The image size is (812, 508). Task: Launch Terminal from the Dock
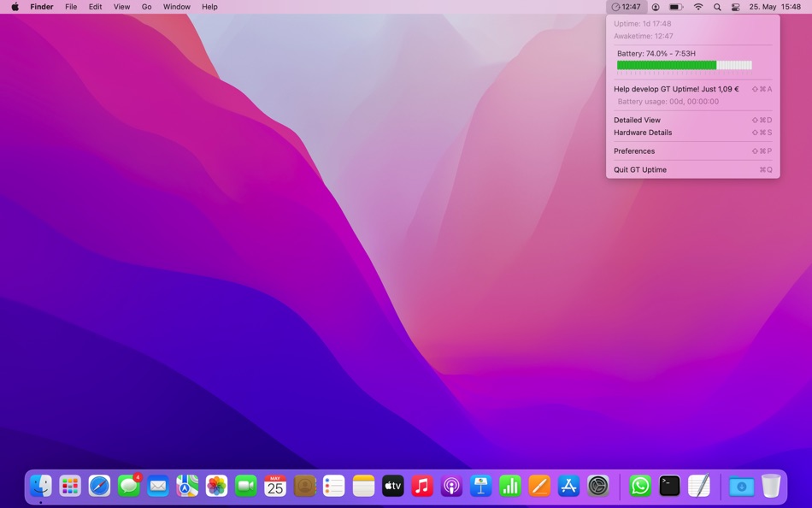point(669,486)
